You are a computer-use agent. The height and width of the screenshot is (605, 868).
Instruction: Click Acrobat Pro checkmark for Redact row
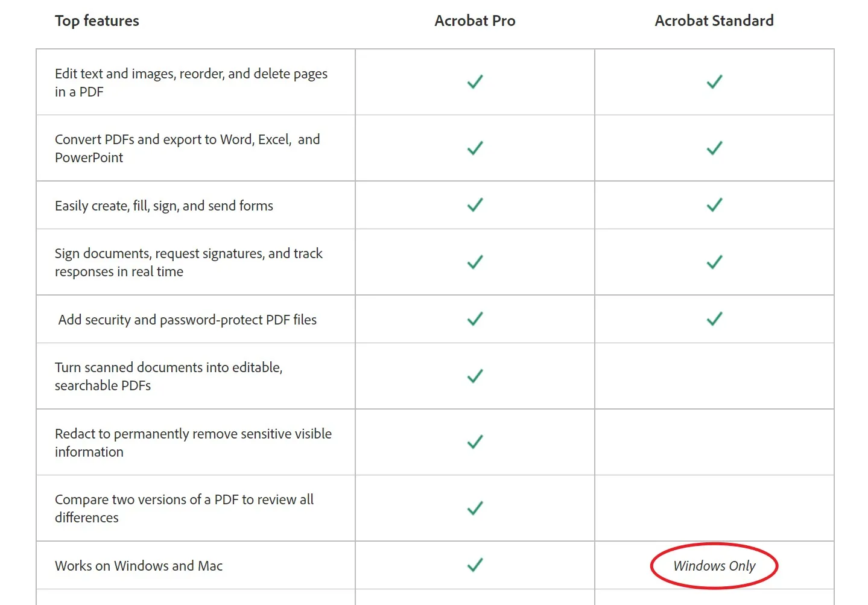click(475, 442)
